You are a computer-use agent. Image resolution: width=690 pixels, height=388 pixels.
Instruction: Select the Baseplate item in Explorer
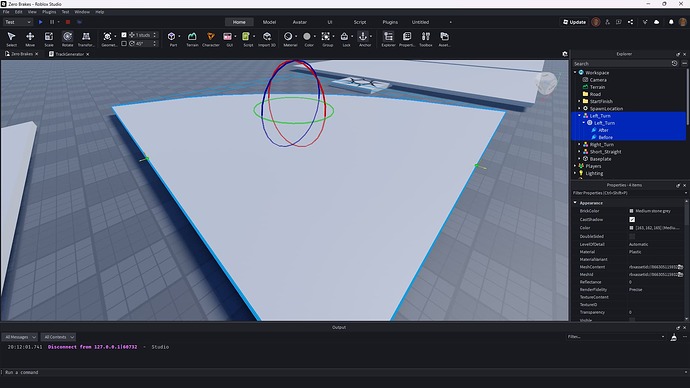[600, 159]
